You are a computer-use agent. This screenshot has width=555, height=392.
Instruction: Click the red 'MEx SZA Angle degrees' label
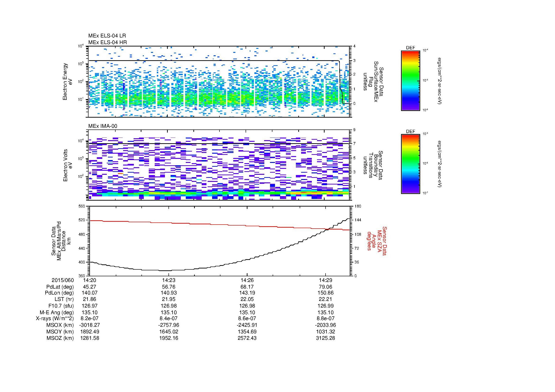click(x=377, y=241)
